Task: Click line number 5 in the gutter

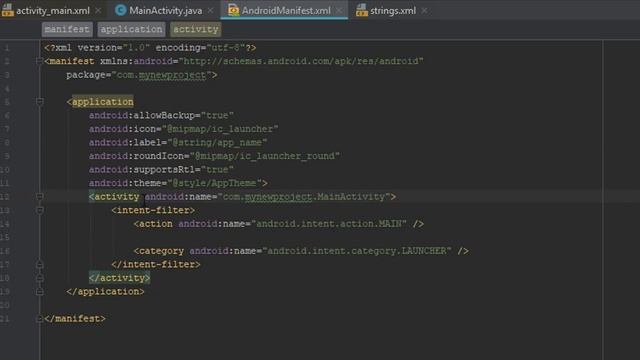Action: [x=7, y=102]
